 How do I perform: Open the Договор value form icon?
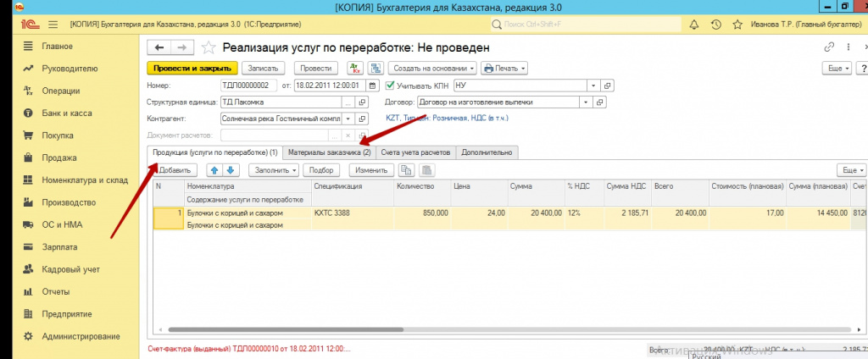[600, 102]
